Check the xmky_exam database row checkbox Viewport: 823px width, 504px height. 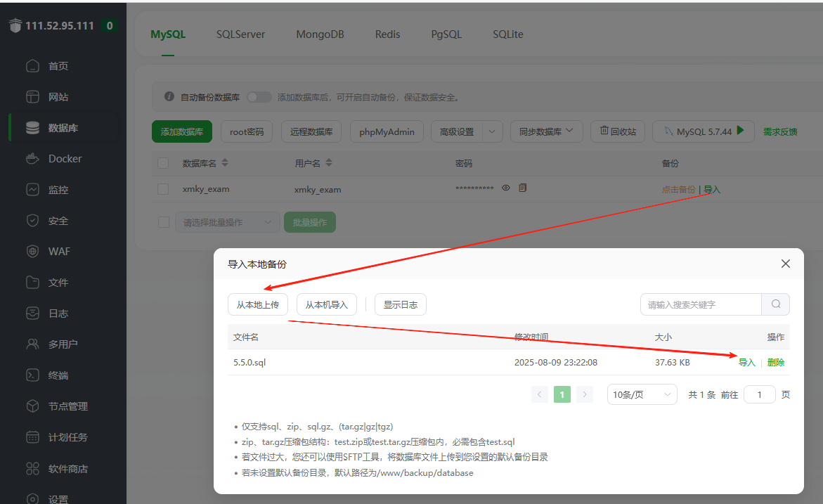(x=163, y=188)
